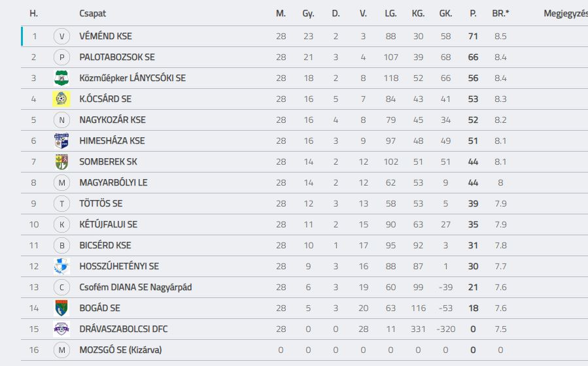Image resolution: width=588 pixels, height=366 pixels.
Task: Click the SOMBEREK SK club crest
Action: 61,162
